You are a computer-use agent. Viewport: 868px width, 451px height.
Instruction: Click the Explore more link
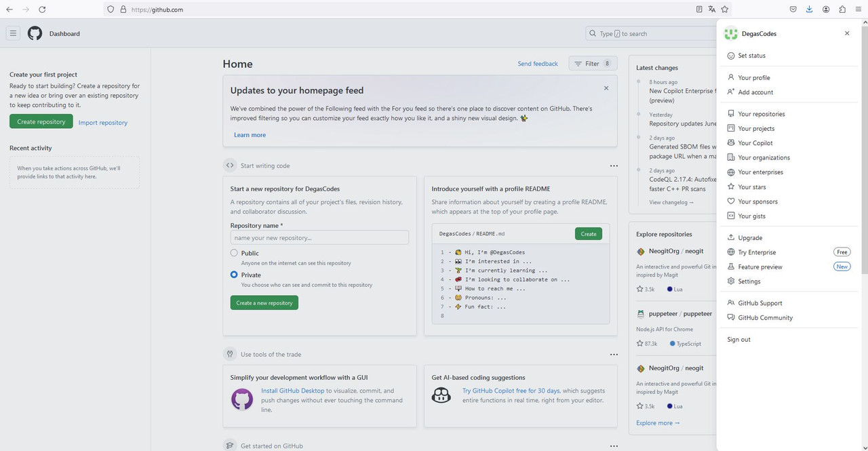click(658, 423)
